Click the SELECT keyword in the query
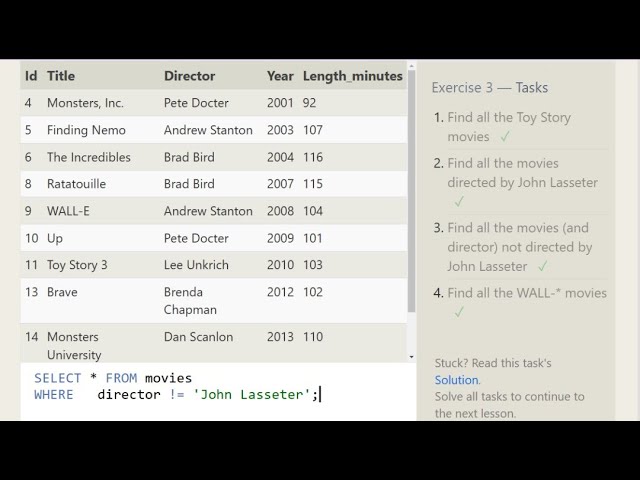Image resolution: width=640 pixels, height=480 pixels. tap(58, 378)
